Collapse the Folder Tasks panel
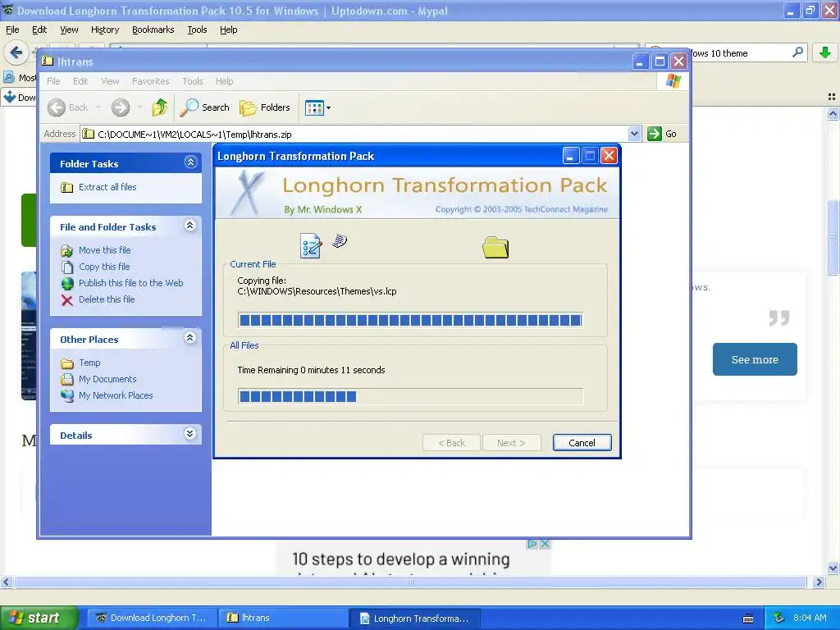 [x=190, y=162]
